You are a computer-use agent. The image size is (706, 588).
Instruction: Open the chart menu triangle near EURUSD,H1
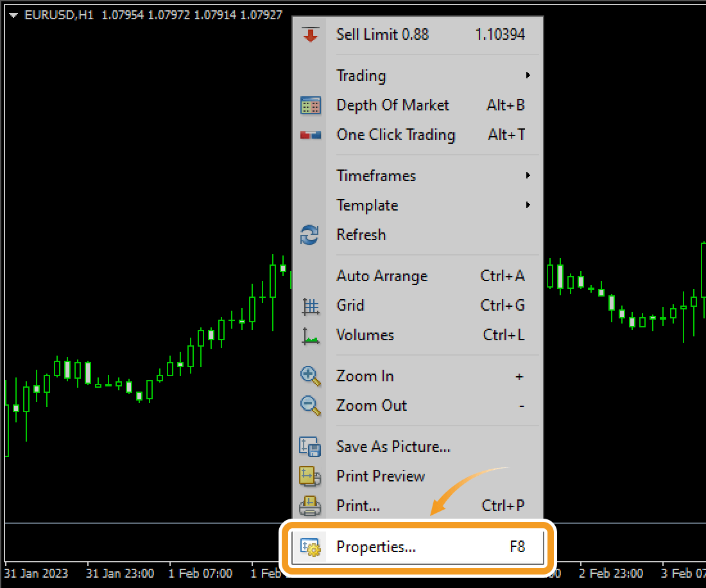pyautogui.click(x=13, y=15)
